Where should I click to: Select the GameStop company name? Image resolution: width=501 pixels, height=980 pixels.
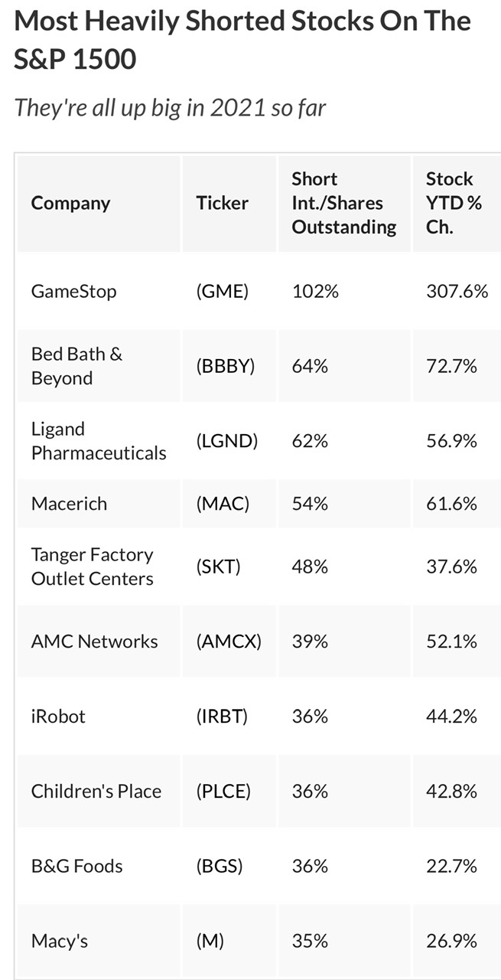tap(73, 291)
